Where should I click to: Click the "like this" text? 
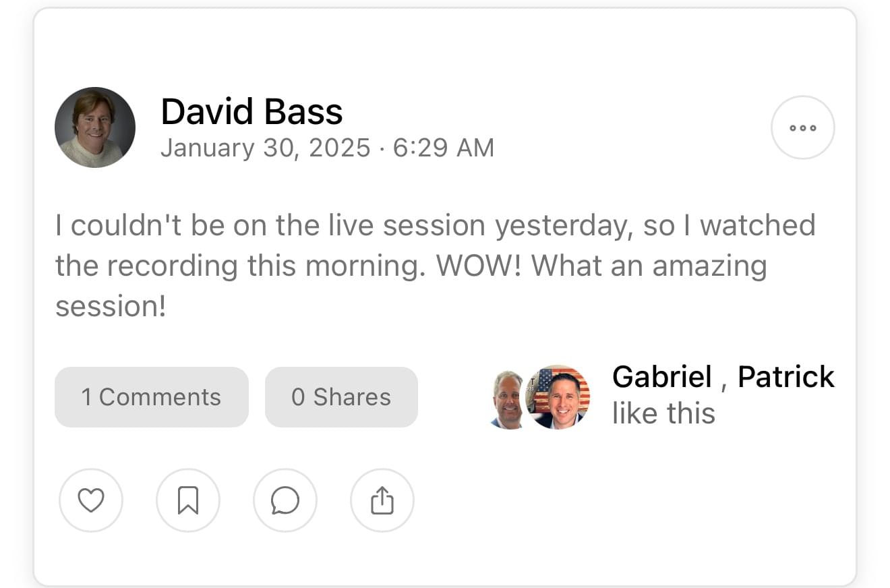point(663,413)
